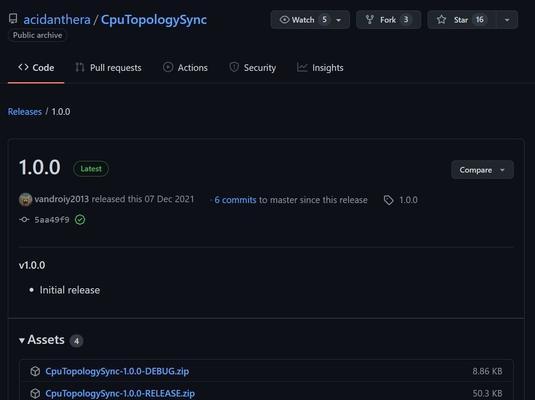Open the acidanthera owner link
The width and height of the screenshot is (535, 400).
pos(57,19)
